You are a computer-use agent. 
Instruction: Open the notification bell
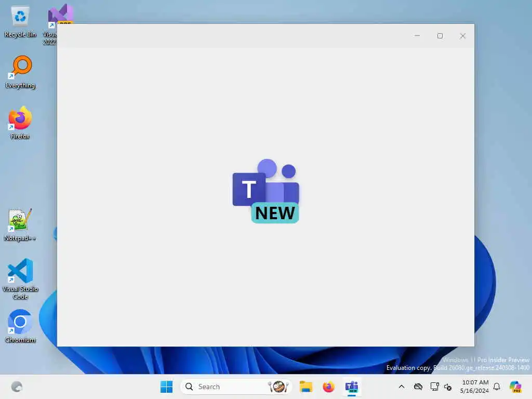(x=497, y=387)
